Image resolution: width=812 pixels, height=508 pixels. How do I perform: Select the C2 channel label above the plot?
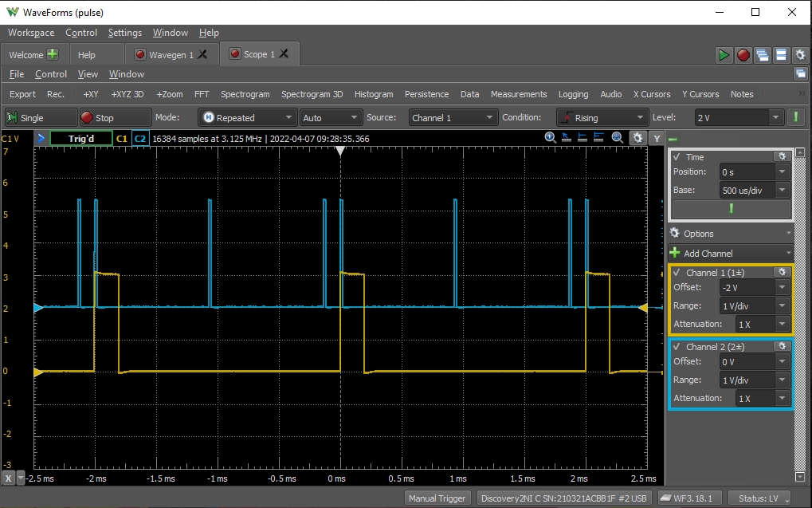(x=139, y=139)
